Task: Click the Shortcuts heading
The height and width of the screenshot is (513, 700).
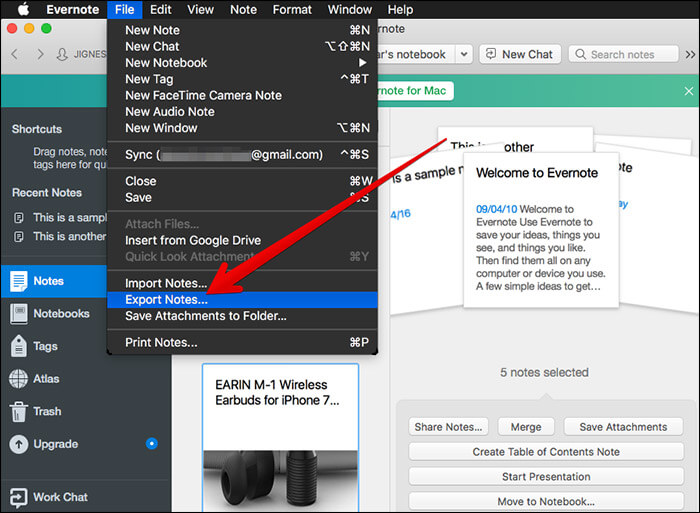Action: (x=37, y=129)
